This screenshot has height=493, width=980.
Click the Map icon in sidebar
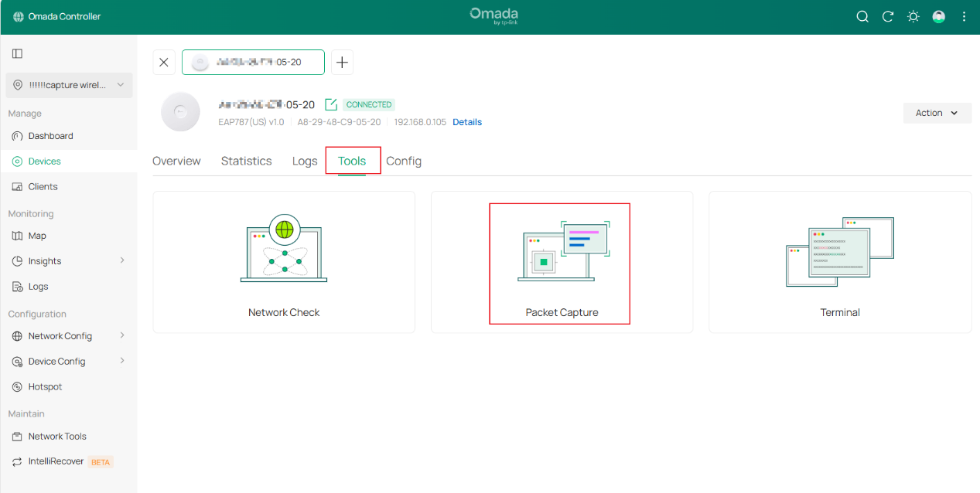(17, 236)
